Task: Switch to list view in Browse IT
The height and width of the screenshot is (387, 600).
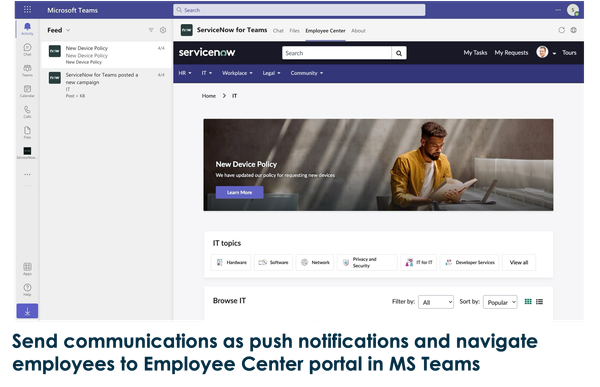Action: pyautogui.click(x=540, y=302)
